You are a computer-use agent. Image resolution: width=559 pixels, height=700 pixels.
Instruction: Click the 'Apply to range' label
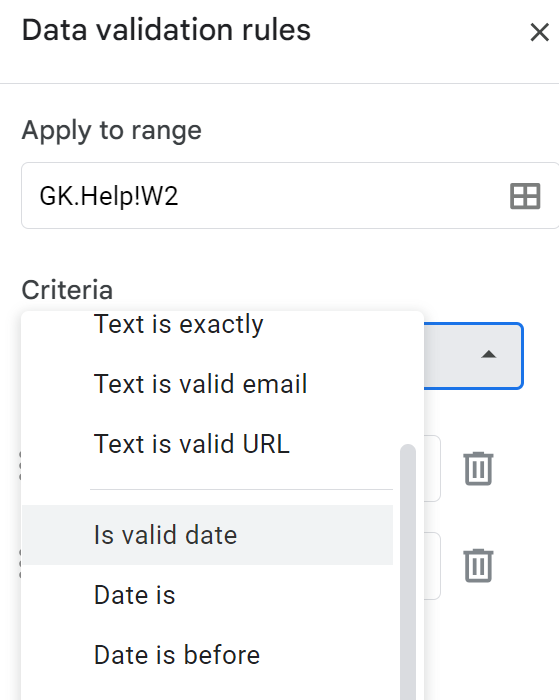(x=112, y=131)
